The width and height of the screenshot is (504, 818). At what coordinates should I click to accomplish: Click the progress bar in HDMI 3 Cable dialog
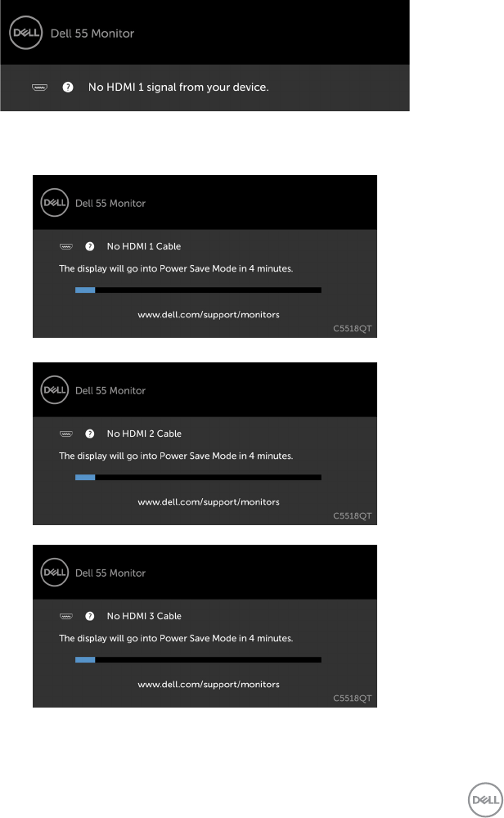click(x=198, y=660)
